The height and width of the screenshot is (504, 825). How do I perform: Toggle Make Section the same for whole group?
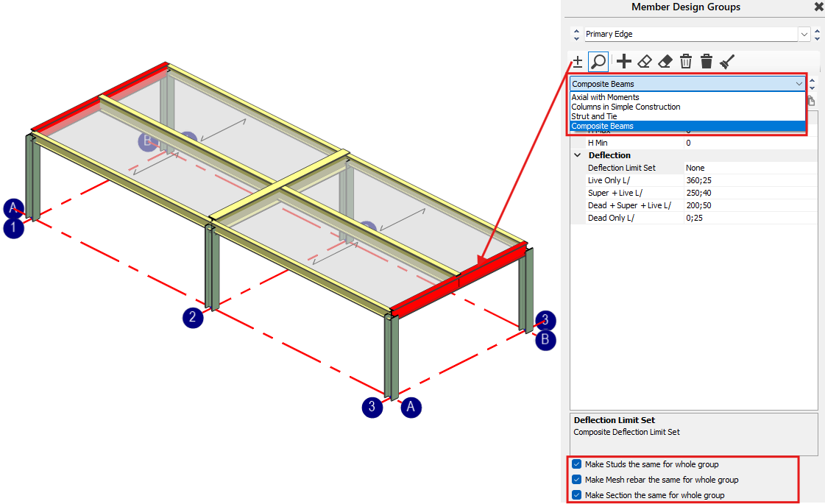pyautogui.click(x=577, y=494)
